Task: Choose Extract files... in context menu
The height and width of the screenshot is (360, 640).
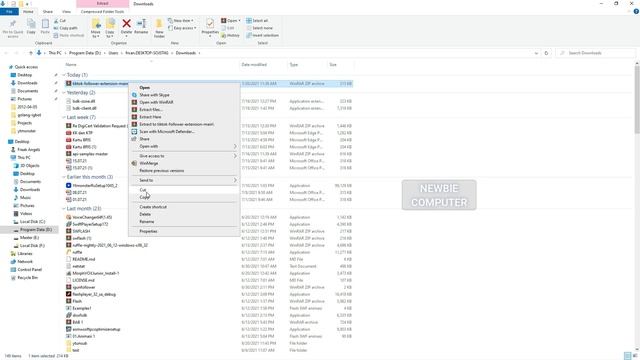Action: point(151,110)
